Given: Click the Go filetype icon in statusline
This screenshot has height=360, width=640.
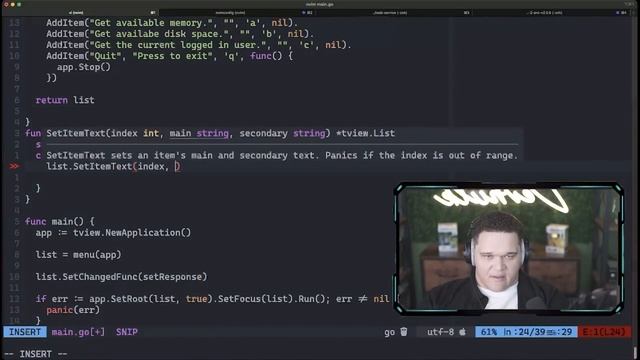Looking at the screenshot, I should (403, 332).
